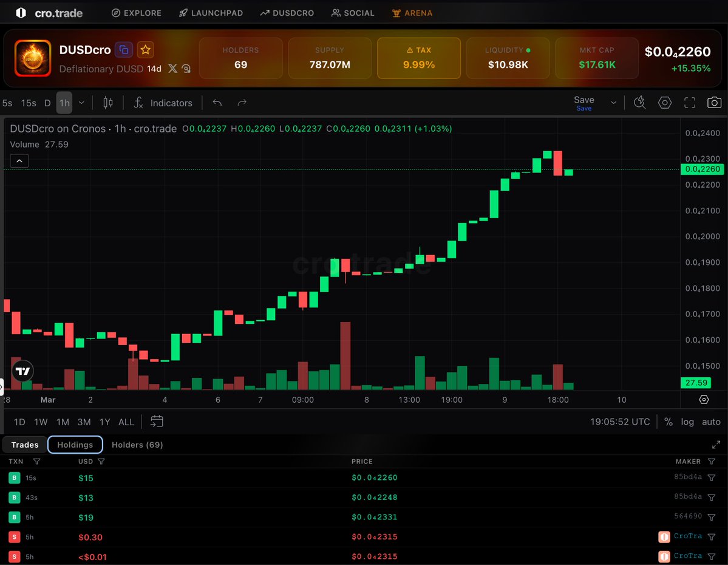Click the current price label 0.0₄2260
Image resolution: width=728 pixels, height=565 pixels.
[702, 169]
